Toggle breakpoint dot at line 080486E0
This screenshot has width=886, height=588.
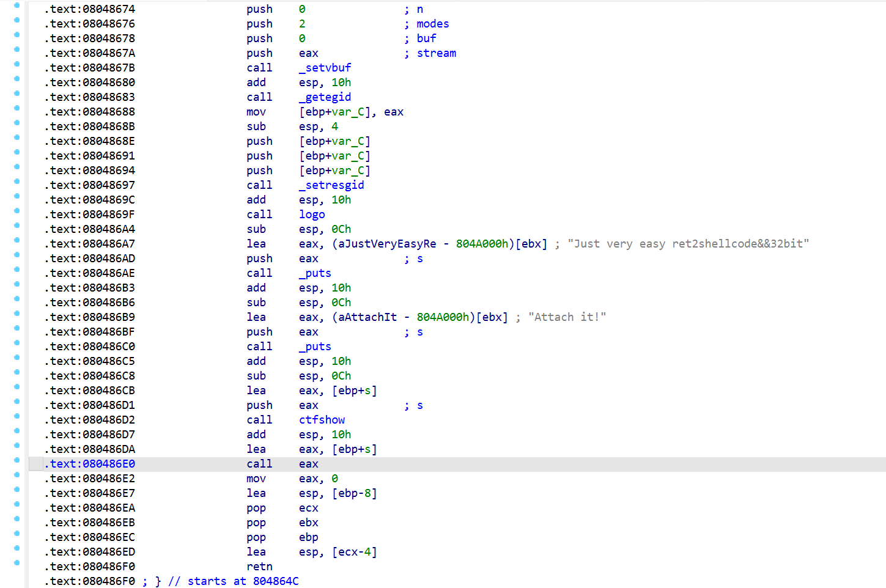[x=17, y=460]
